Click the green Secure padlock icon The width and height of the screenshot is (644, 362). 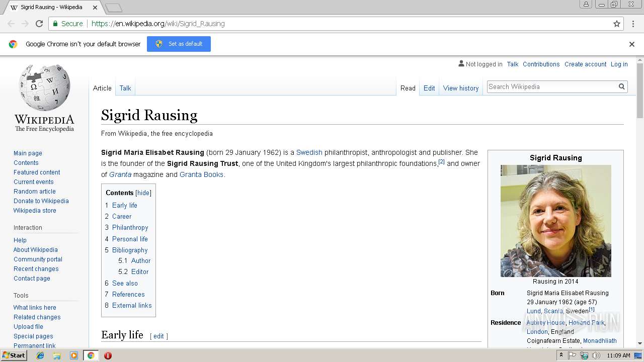coord(55,24)
